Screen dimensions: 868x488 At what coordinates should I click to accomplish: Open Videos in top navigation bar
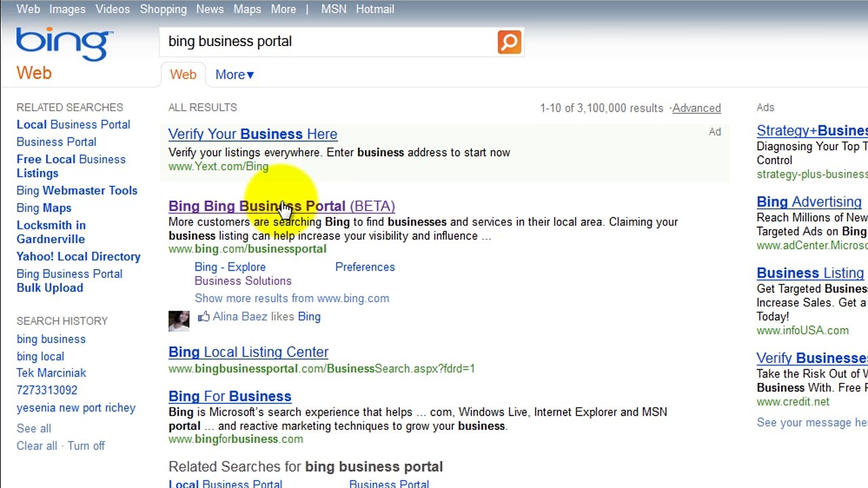click(113, 9)
